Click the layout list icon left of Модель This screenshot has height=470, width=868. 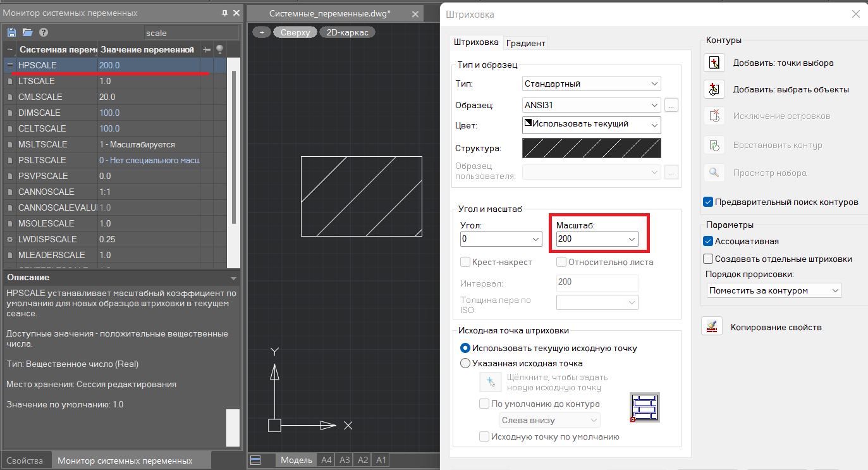[255, 460]
